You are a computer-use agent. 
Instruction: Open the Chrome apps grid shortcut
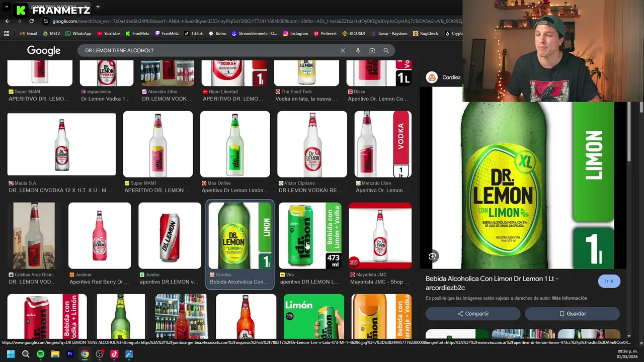coord(7,34)
